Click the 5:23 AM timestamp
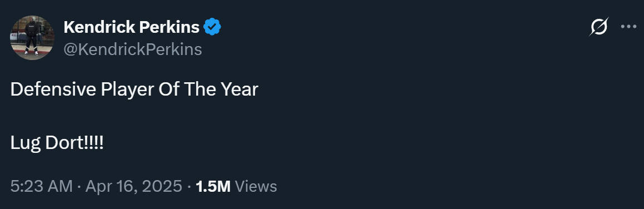Viewport: 644px width, 209px height. pyautogui.click(x=42, y=186)
